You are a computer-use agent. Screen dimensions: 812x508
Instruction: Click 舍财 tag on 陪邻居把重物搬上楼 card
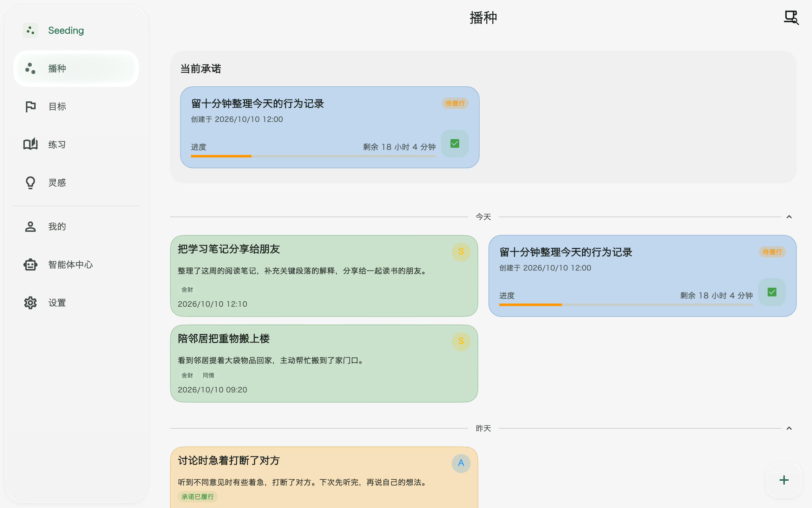pyautogui.click(x=187, y=375)
